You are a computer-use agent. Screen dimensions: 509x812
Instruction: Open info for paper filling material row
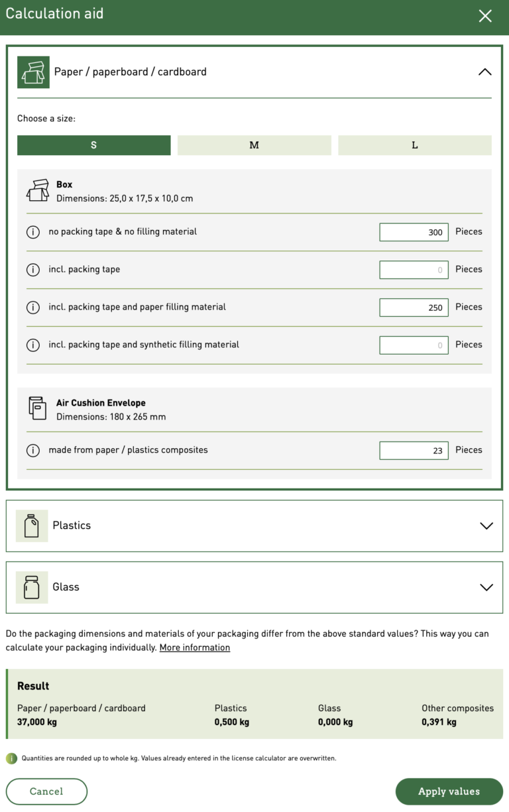pyautogui.click(x=32, y=308)
